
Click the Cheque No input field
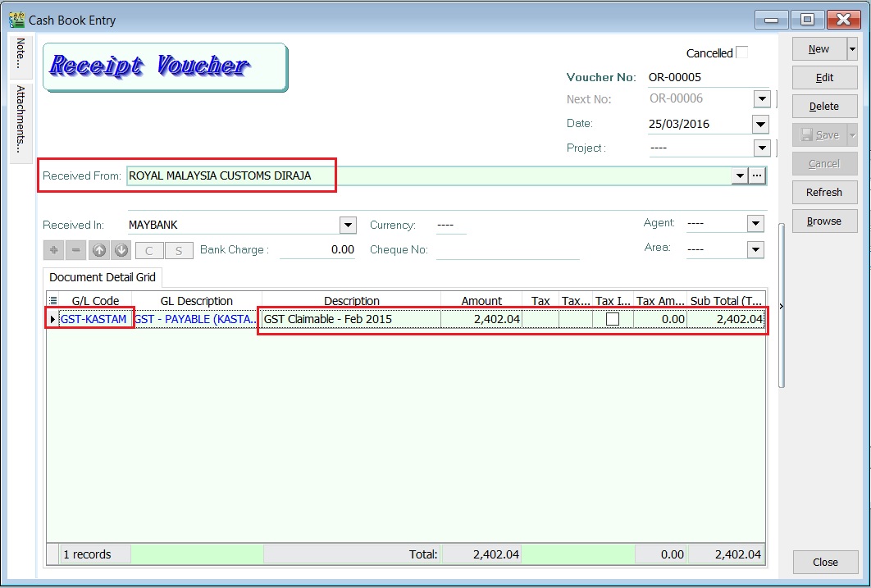[508, 250]
